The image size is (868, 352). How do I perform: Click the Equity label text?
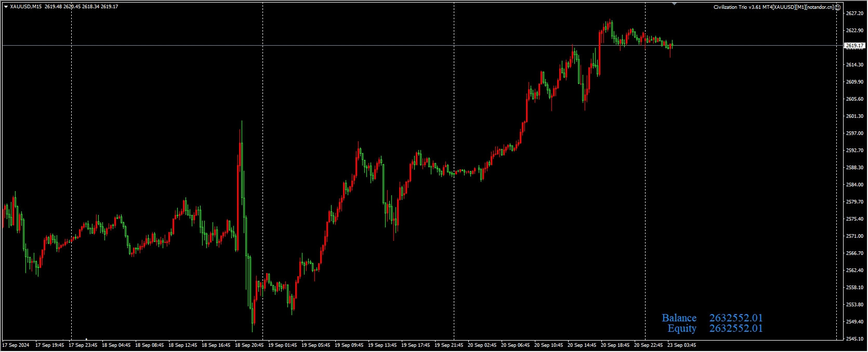(682, 328)
